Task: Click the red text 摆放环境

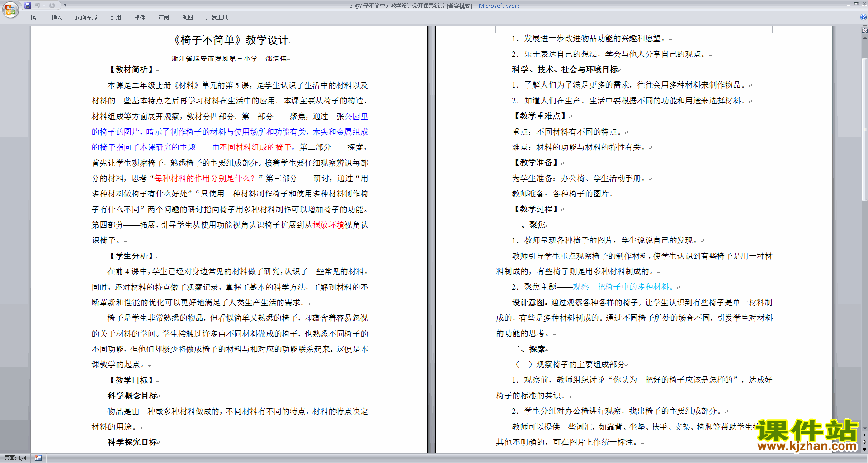Action: pos(328,225)
